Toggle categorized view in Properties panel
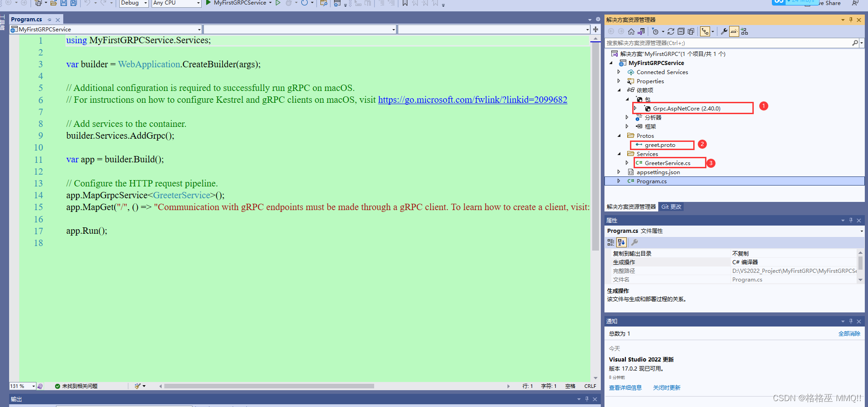Screen dimensions: 868x407 coord(611,242)
